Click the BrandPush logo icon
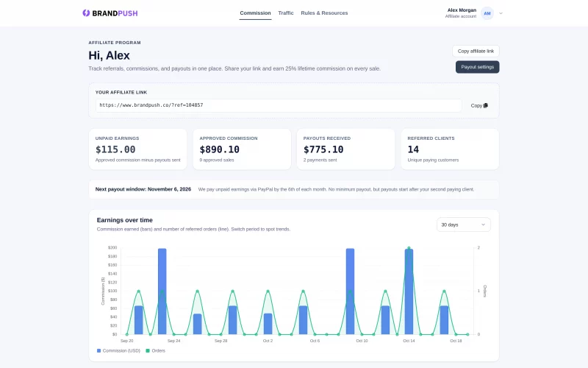The image size is (588, 368). (86, 13)
